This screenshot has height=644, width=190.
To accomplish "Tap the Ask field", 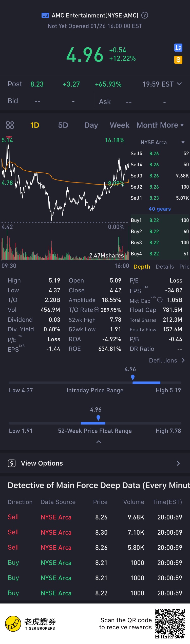I will coord(143,102).
